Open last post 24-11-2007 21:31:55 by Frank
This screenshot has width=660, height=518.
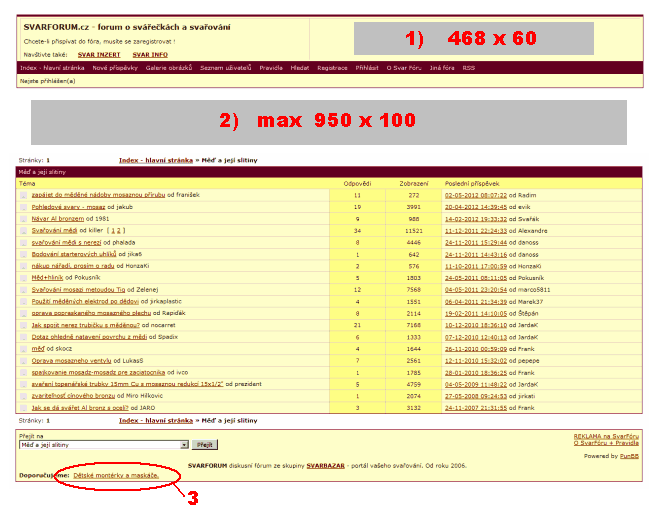point(476,408)
